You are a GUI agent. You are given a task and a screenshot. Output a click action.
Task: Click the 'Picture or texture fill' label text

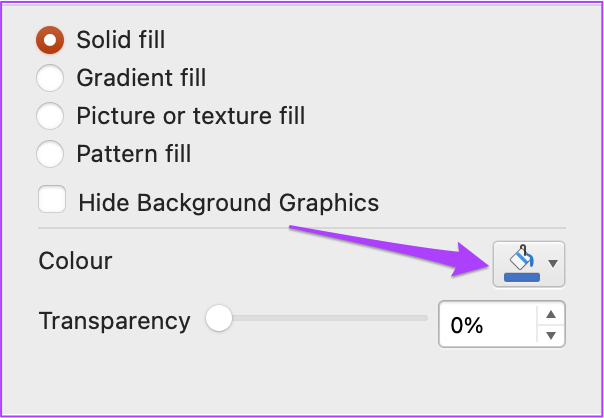[x=191, y=116]
